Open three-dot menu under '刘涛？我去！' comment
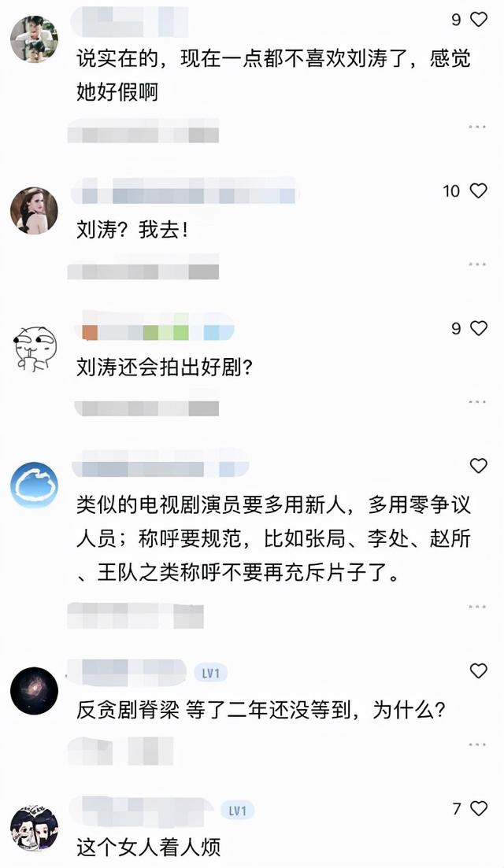 [477, 264]
